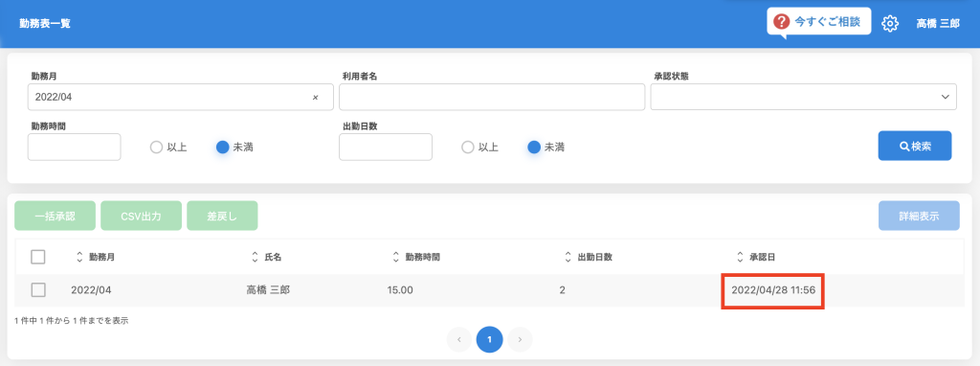The image size is (980, 366).
Task: Select page 1 in pagination
Action: tap(490, 340)
